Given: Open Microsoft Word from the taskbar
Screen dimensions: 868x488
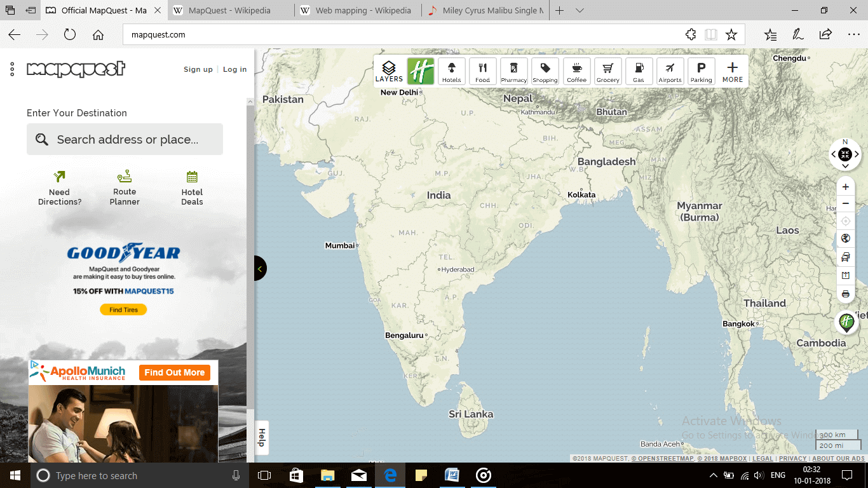Looking at the screenshot, I should tap(452, 475).
